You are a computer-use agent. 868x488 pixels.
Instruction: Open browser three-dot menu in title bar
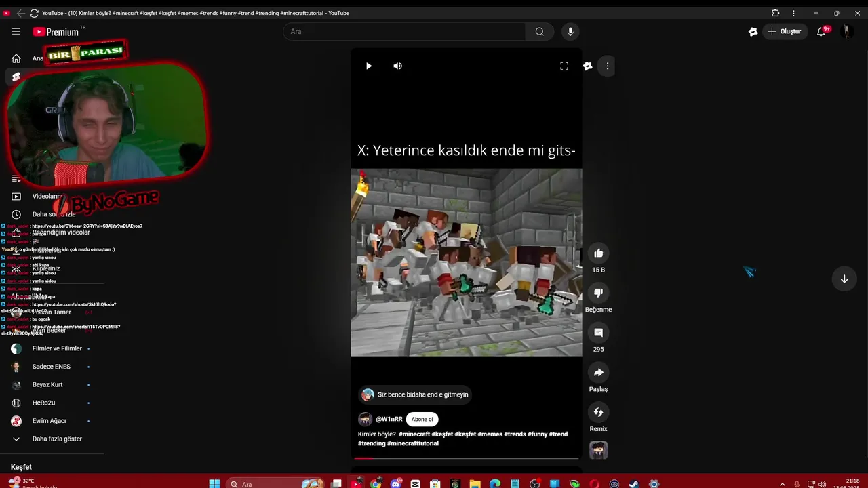[793, 13]
